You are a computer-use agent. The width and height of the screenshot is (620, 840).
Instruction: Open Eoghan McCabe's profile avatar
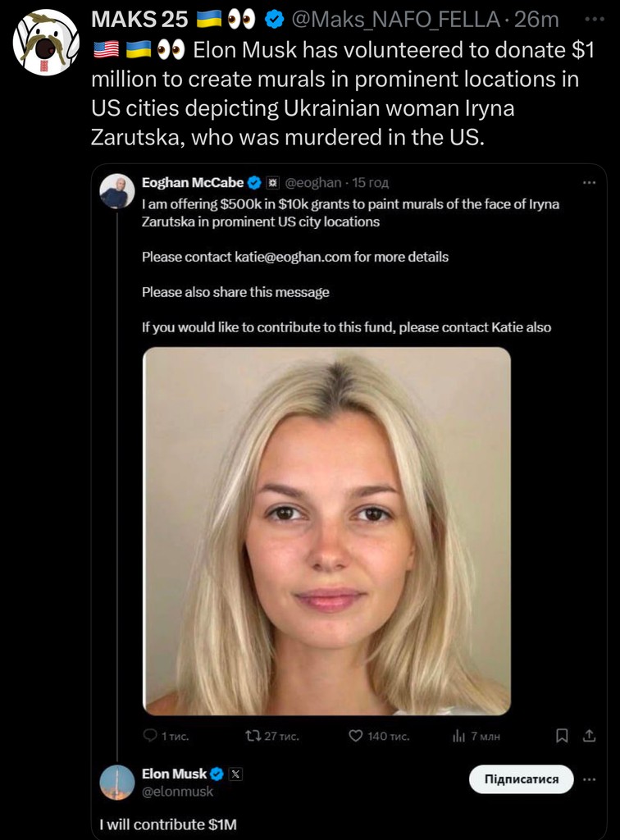tap(116, 190)
